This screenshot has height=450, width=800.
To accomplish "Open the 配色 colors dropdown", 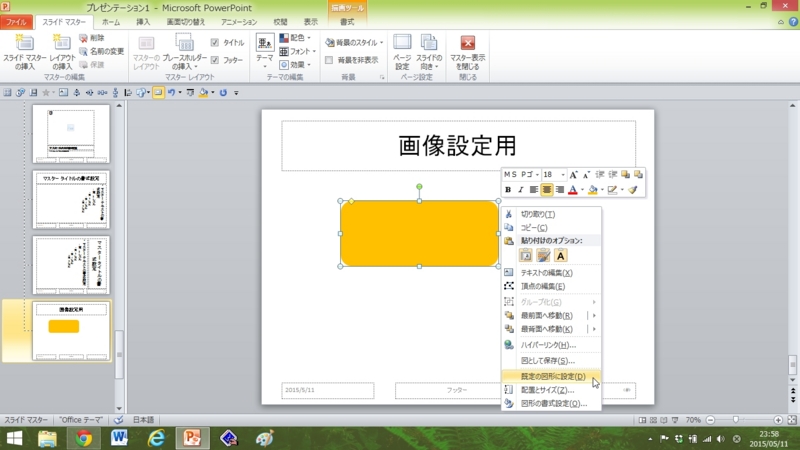I will pos(295,38).
